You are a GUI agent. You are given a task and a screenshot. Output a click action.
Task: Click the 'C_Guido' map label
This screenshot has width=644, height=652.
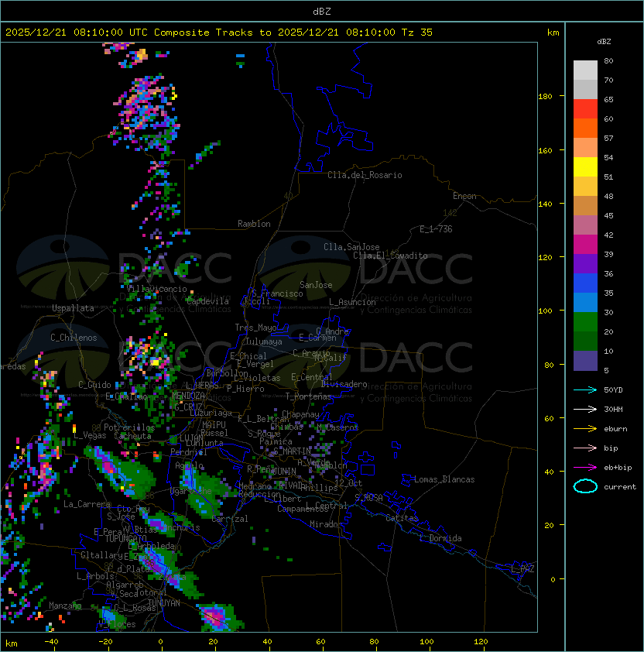click(94, 385)
